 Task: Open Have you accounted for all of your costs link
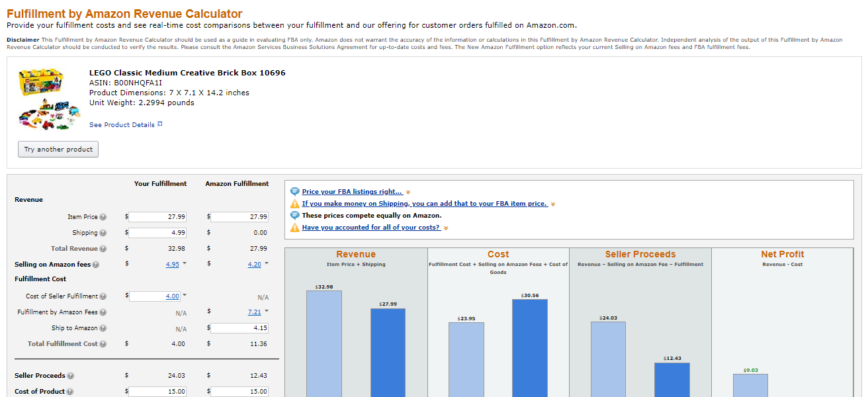coord(371,228)
